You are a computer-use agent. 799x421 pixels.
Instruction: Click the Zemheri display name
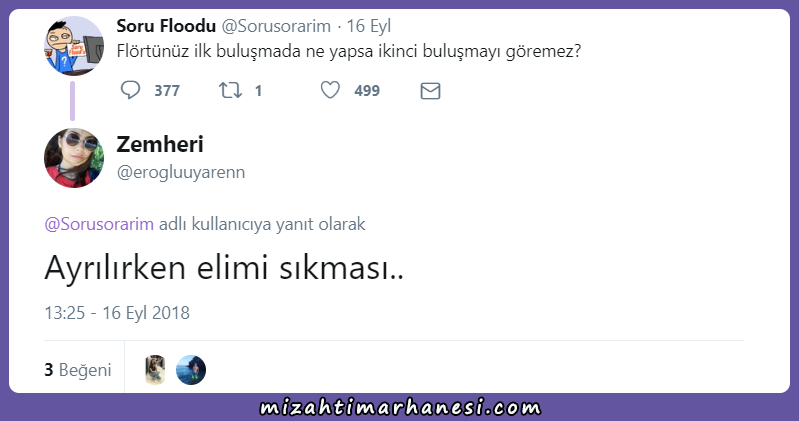pos(160,144)
